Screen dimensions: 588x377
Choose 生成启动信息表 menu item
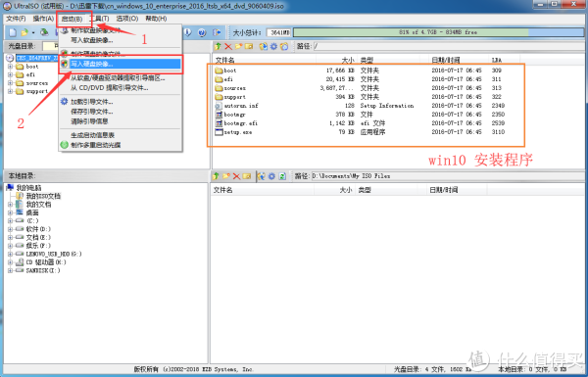click(x=121, y=135)
